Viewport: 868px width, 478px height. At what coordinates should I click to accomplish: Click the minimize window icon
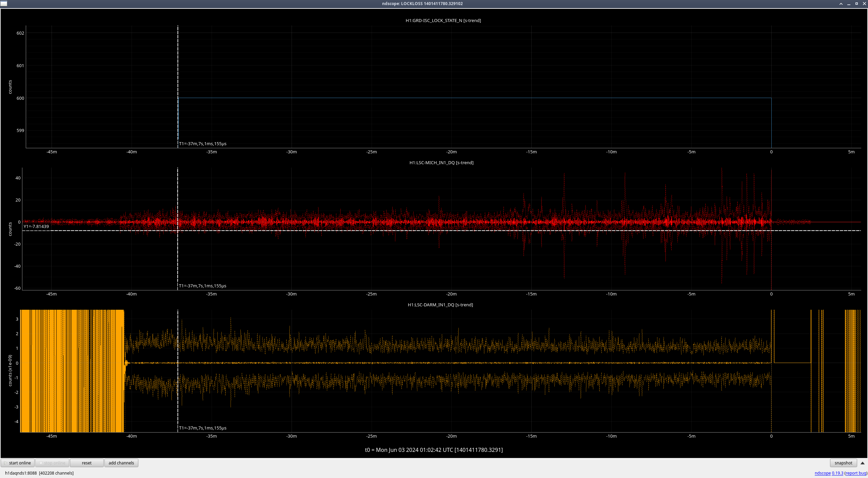tap(849, 4)
